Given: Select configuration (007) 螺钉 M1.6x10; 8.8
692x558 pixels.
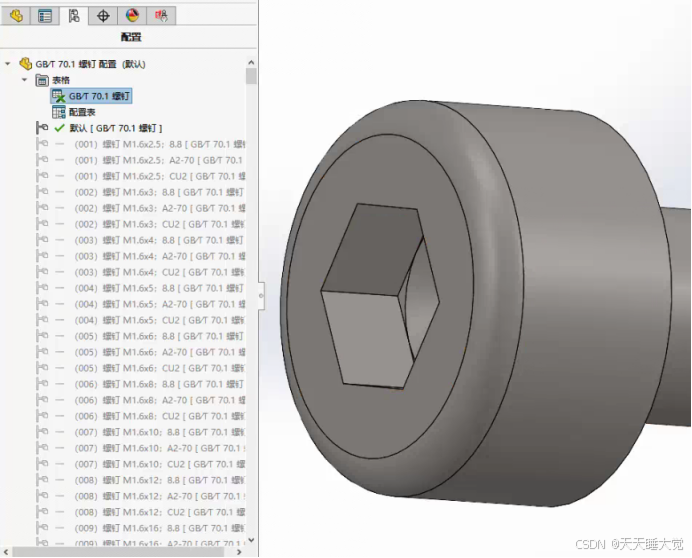Looking at the screenshot, I should coord(160,432).
